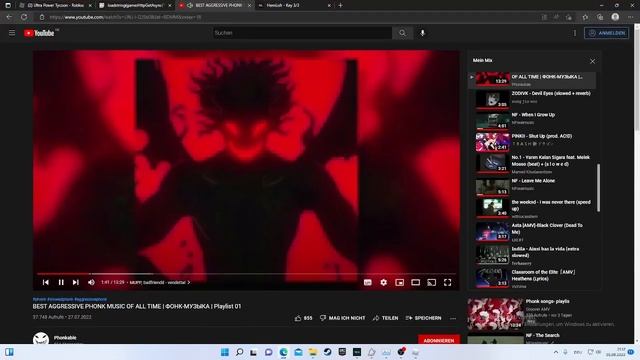The image size is (640, 360).
Task: Click the hashtags above the video title
Action: [70, 299]
